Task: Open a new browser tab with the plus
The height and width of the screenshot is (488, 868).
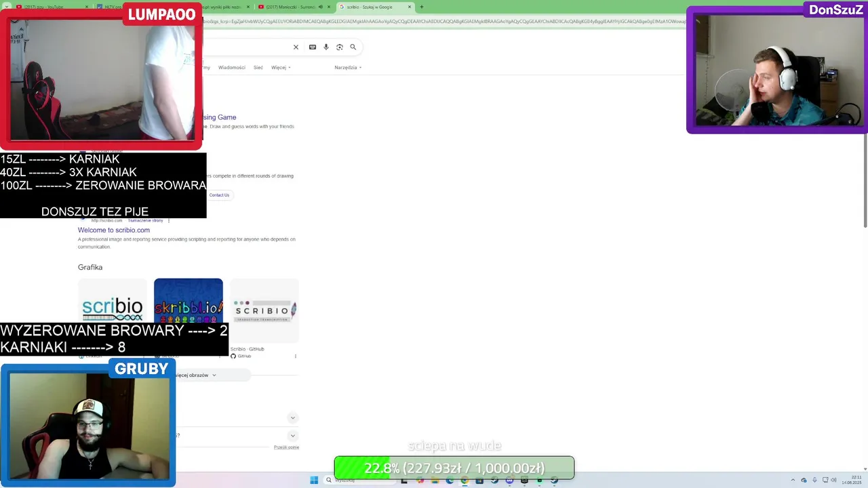Action: 422,7
